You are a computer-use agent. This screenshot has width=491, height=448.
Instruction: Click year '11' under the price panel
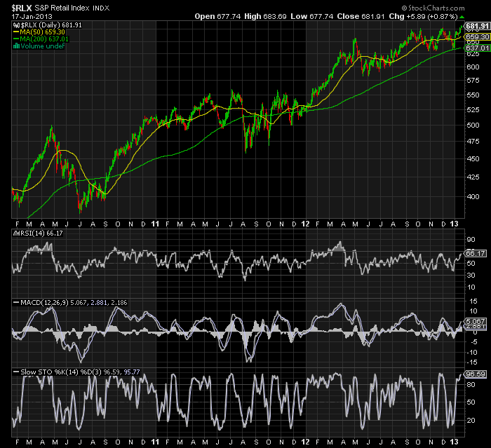155,224
